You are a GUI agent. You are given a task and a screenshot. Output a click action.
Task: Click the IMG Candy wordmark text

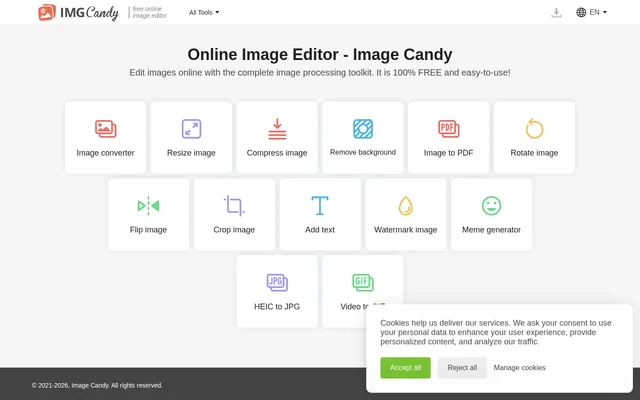click(89, 13)
